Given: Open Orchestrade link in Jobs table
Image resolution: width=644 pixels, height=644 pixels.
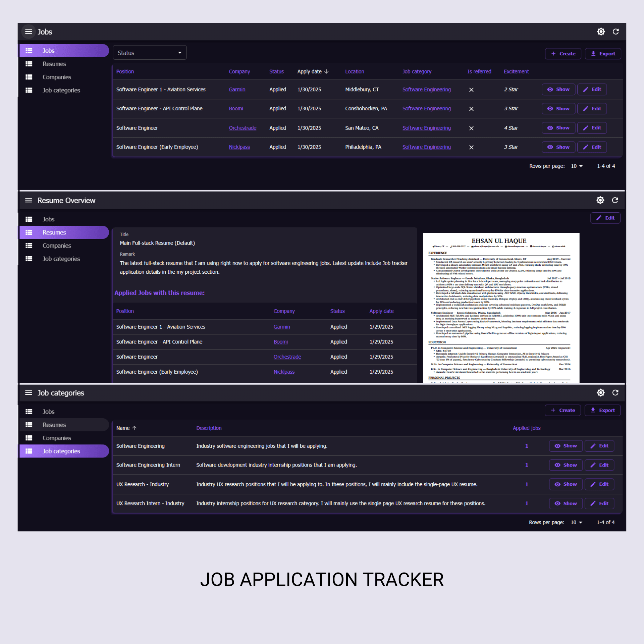Looking at the screenshot, I should click(242, 128).
